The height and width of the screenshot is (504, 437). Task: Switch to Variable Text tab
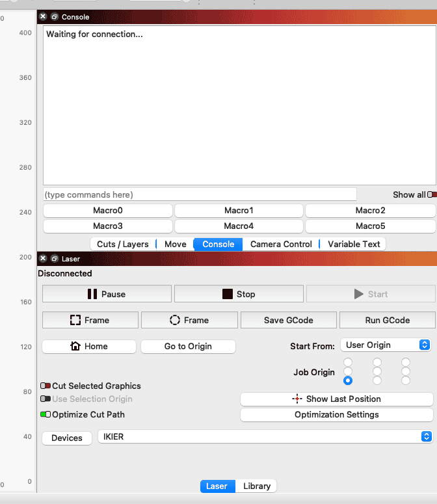tap(354, 244)
